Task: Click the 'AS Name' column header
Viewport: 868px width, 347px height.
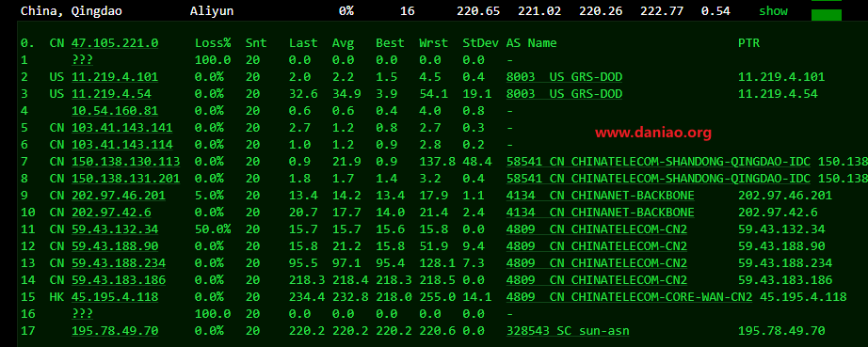Action: (x=531, y=43)
